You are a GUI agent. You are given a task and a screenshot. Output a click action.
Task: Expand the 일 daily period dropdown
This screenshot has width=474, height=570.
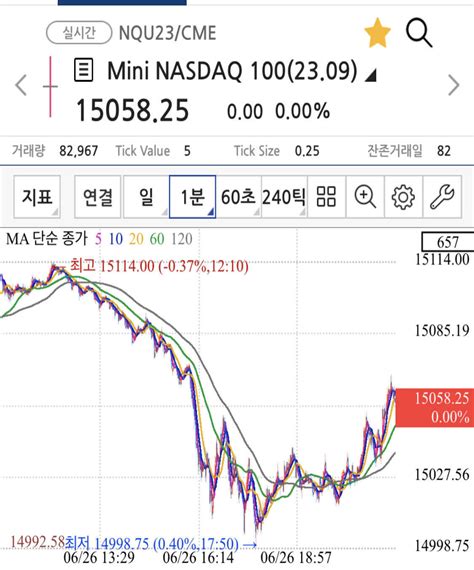146,197
